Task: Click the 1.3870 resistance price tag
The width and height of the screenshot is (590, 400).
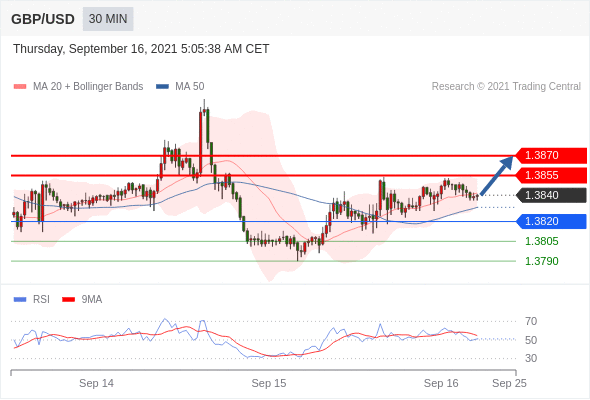Action: 551,155
